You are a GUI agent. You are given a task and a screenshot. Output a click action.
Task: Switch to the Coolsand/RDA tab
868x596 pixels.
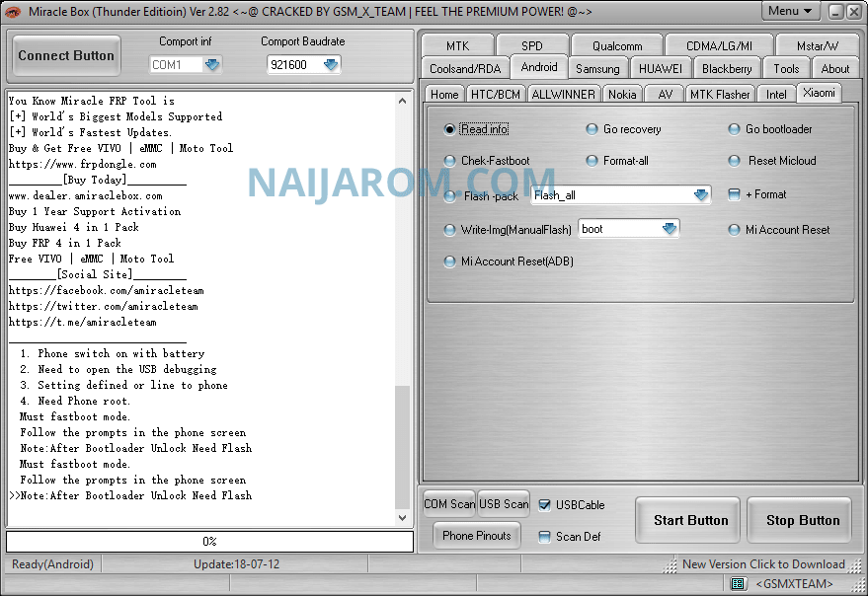pyautogui.click(x=465, y=69)
